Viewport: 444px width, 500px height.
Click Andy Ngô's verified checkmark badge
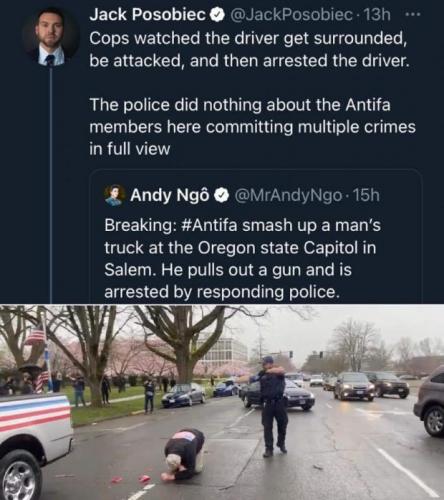pos(222,196)
